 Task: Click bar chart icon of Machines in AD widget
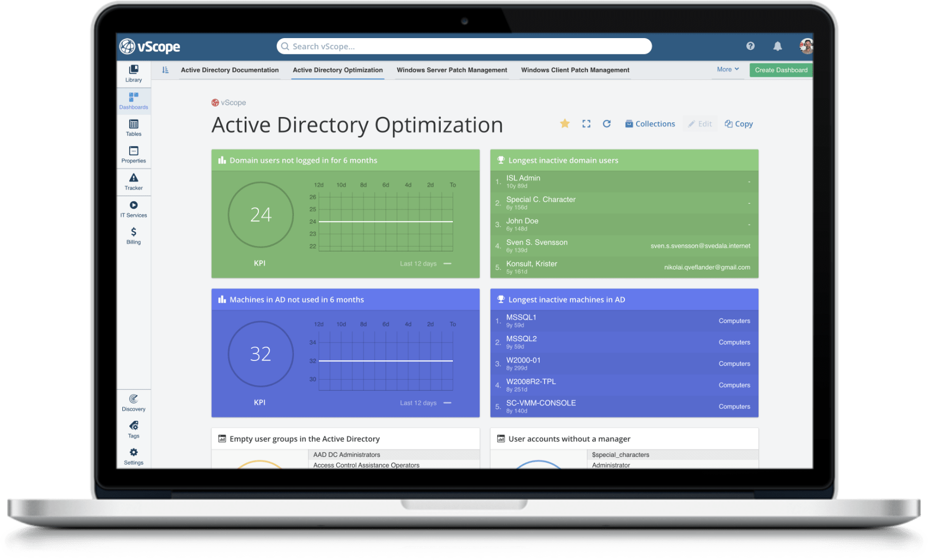[x=222, y=299]
